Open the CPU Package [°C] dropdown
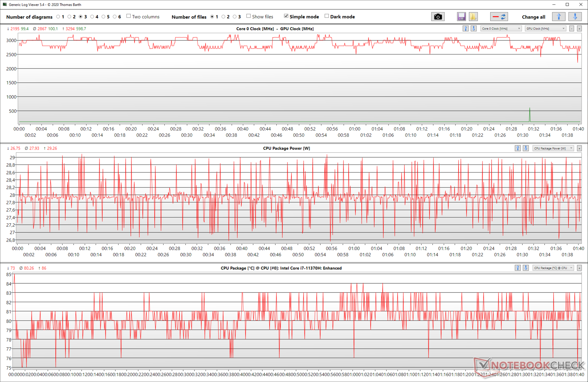 tap(553, 268)
